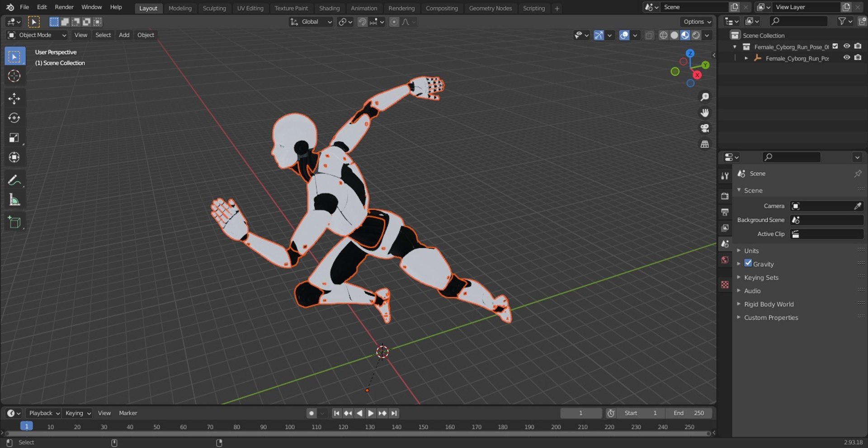868x448 pixels.
Task: Click the current frame marker 1 on timeline
Action: tap(27, 426)
